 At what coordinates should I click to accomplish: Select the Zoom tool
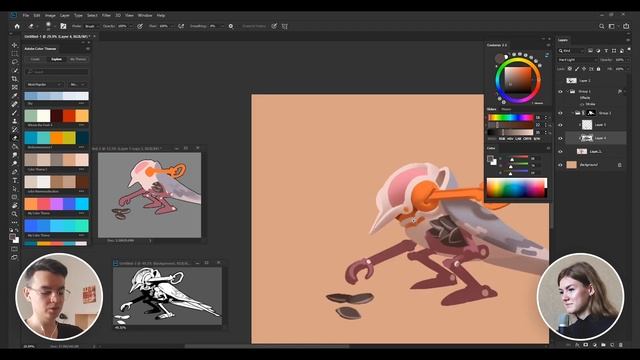[x=15, y=214]
